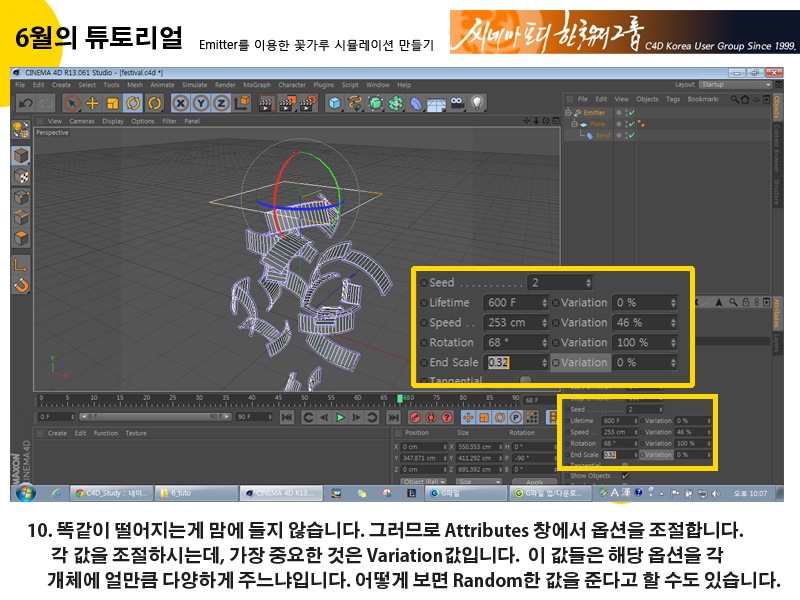Click the green timeline playhead marker
The height and width of the screenshot is (600, 800).
click(x=400, y=398)
